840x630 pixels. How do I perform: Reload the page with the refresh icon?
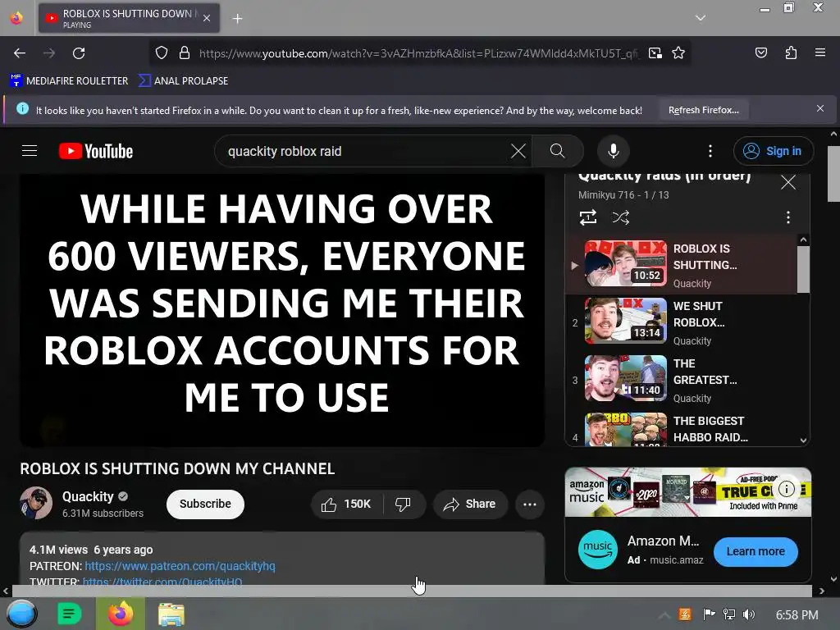pos(79,53)
